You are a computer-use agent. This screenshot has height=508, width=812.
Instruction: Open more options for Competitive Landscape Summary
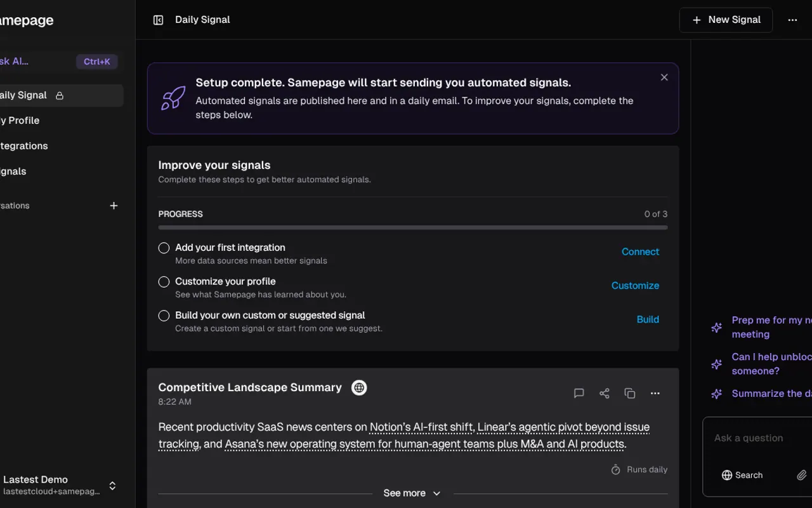(x=655, y=394)
